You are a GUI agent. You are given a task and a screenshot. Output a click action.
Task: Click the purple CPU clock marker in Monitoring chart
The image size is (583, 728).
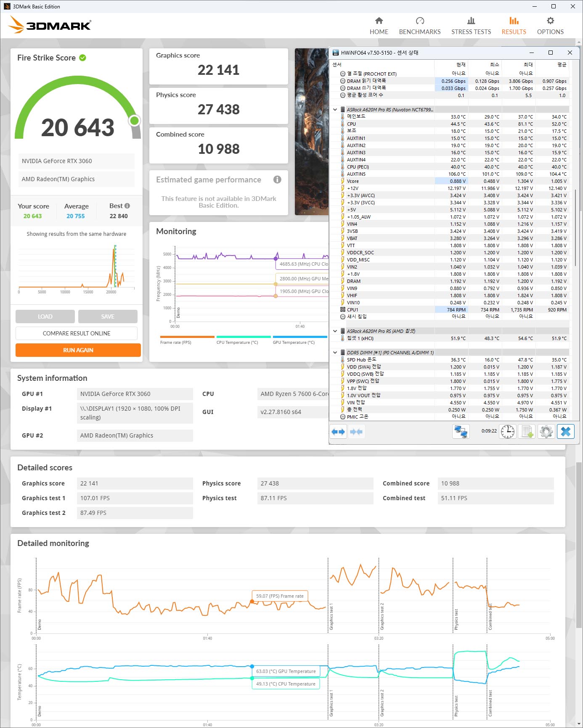point(276,258)
